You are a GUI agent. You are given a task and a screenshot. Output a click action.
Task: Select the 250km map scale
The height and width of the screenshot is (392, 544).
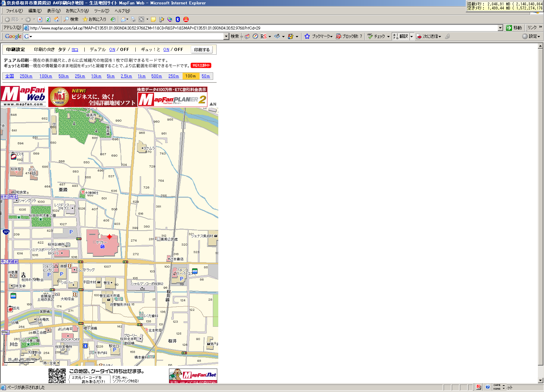(x=26, y=76)
